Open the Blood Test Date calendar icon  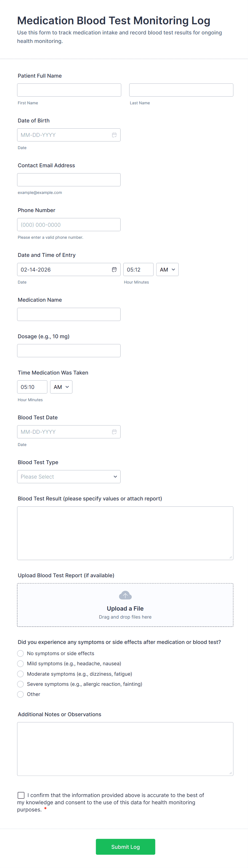coord(114,432)
